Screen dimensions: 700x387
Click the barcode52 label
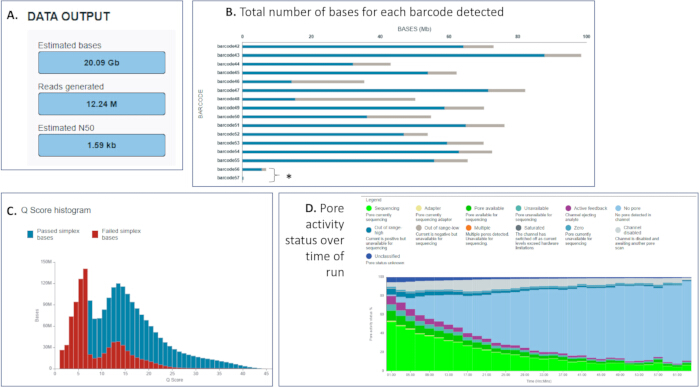[x=229, y=134]
